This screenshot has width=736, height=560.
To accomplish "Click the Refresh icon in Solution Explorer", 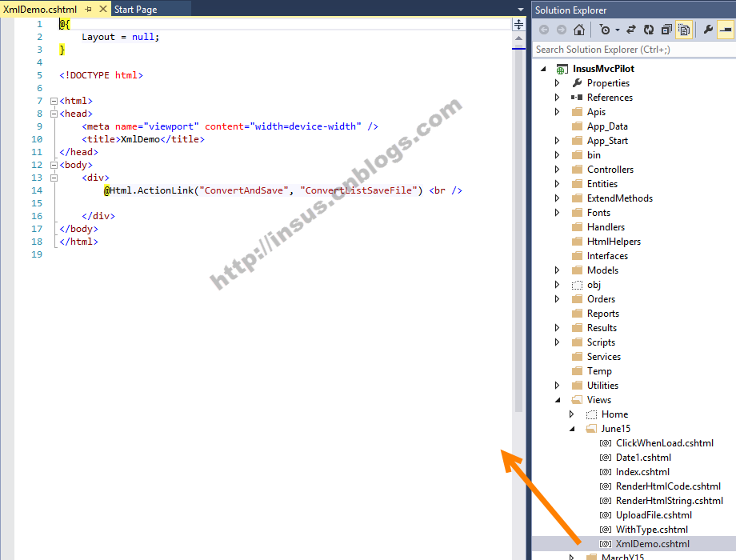I will pyautogui.click(x=649, y=30).
